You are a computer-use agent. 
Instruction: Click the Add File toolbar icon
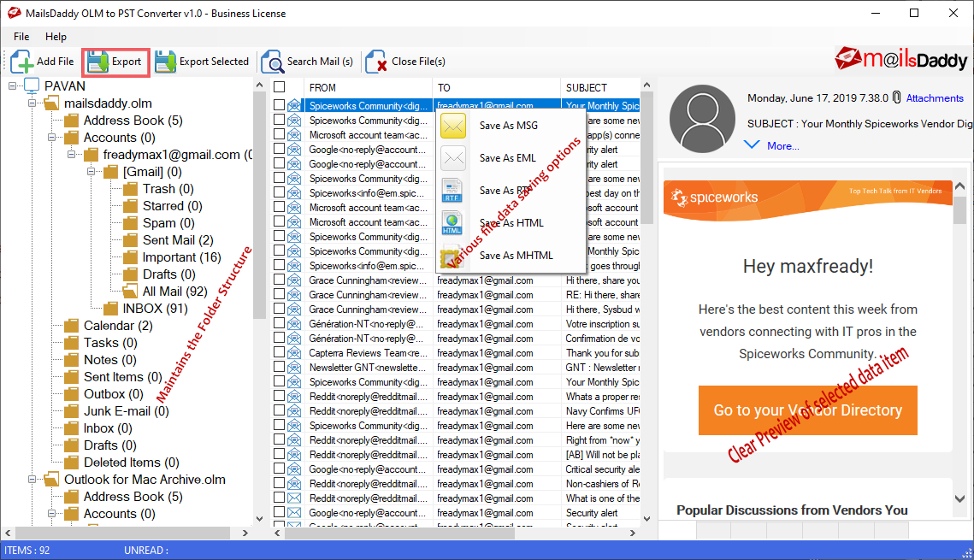point(21,62)
